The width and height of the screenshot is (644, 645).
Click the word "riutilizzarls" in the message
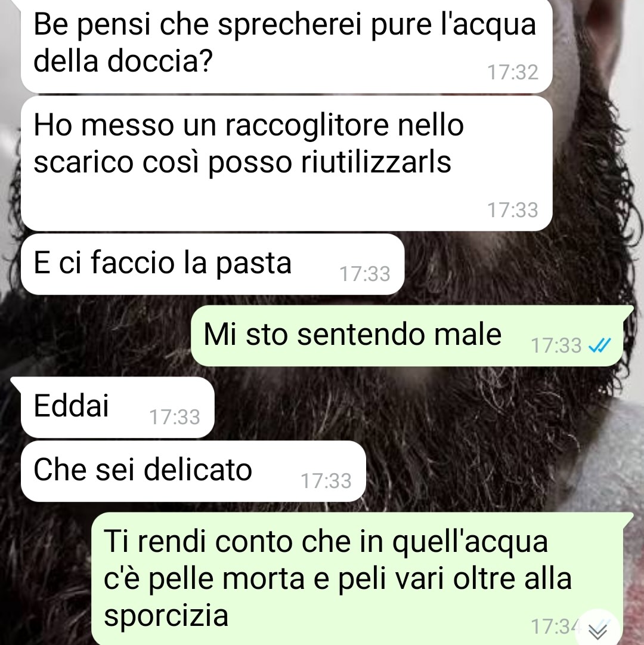376,162
